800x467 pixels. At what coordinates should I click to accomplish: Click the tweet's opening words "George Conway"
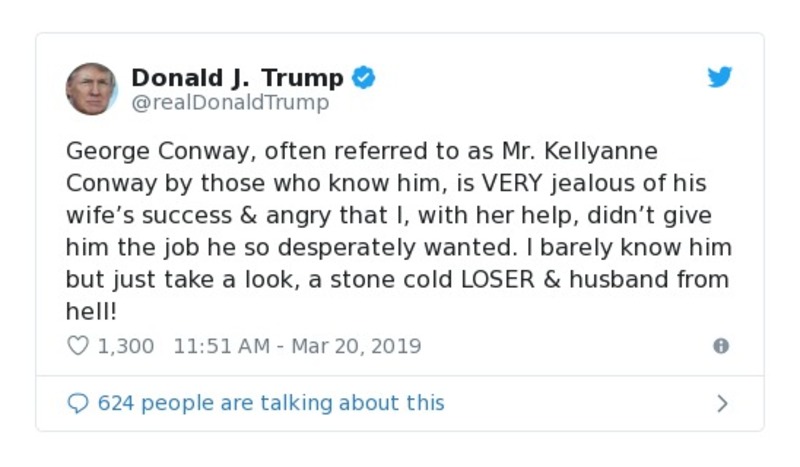pyautogui.click(x=139, y=152)
